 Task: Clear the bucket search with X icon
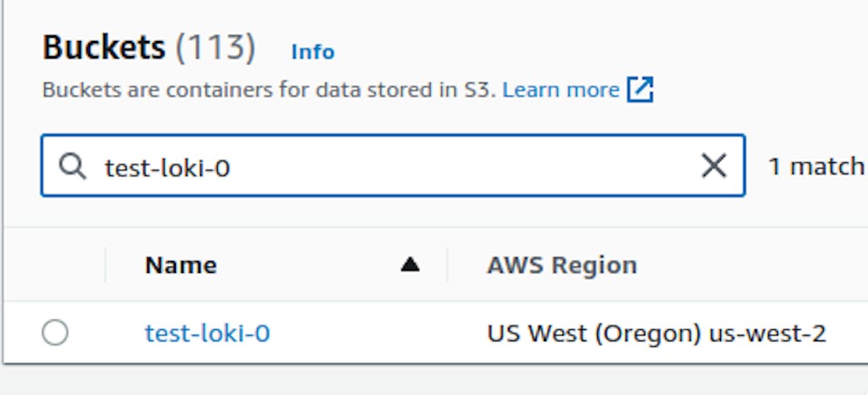pos(714,166)
